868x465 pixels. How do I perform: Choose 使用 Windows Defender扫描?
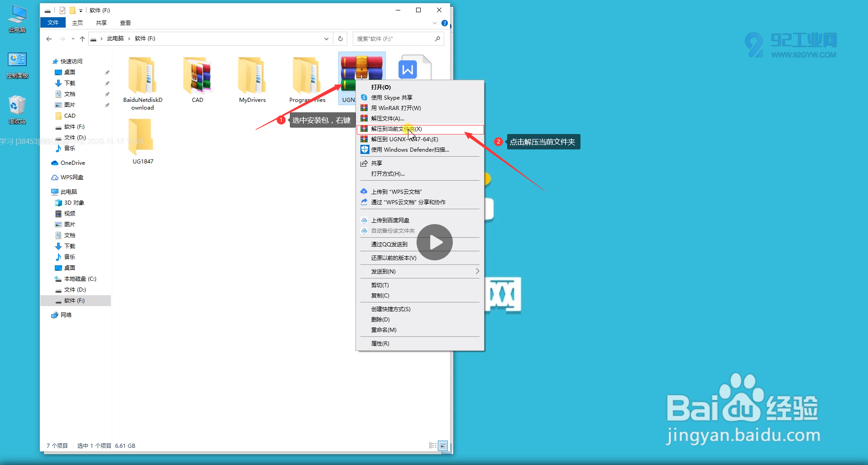420,149
